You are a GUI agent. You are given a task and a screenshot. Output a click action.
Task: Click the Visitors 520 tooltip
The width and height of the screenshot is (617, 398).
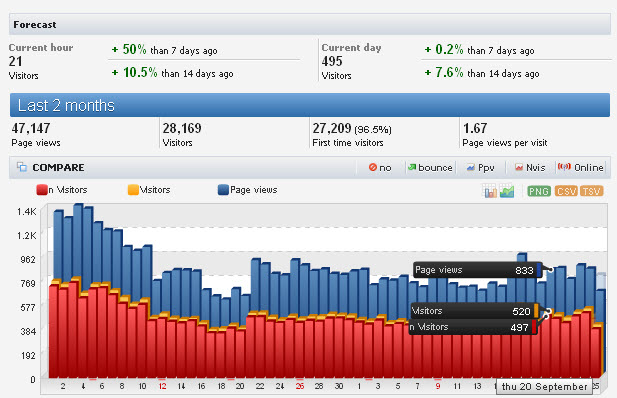pos(474,311)
